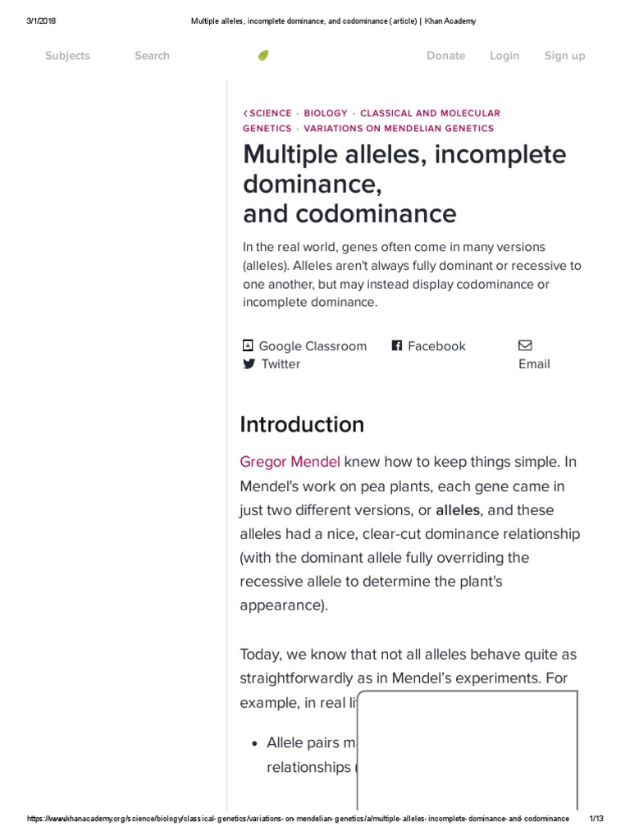Click the back chevron before Science
630x840 pixels.
pos(245,113)
